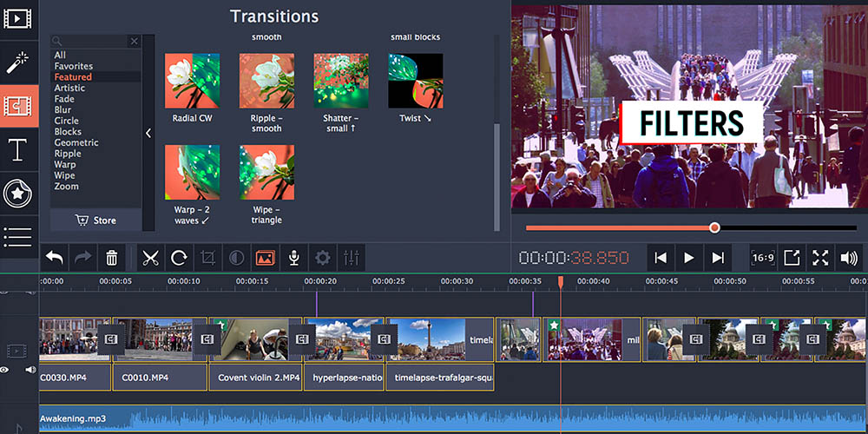
Task: Jump to next frame button
Action: [x=718, y=258]
